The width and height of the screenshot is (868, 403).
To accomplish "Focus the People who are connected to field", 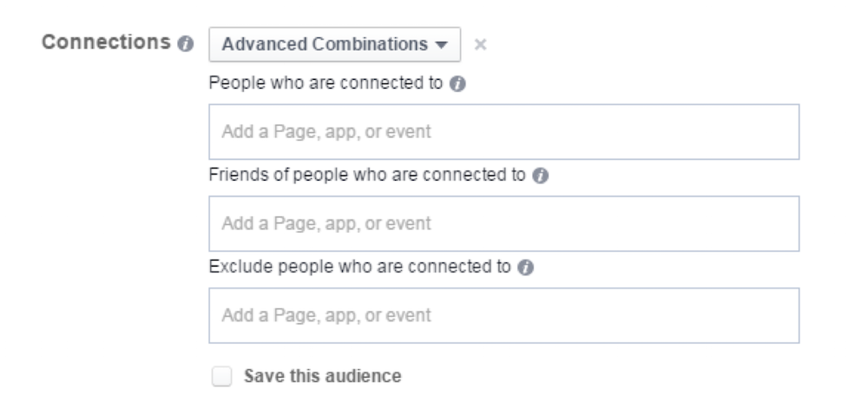I will coord(503,132).
